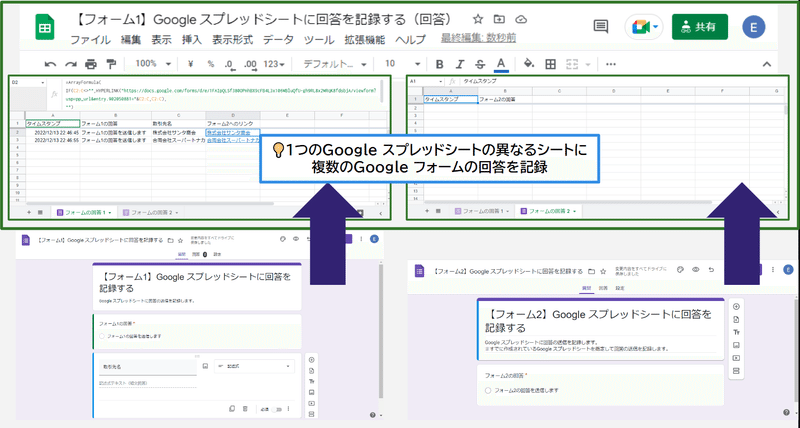800x428 pixels.
Task: Select タイムスタンプ cell A1 in right sheet
Action: click(451, 99)
